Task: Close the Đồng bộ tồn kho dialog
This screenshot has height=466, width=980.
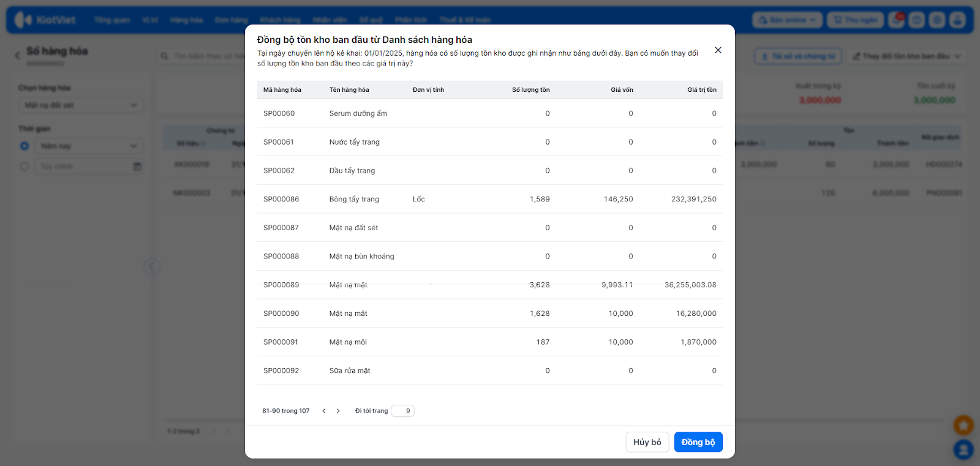Action: pos(718,50)
